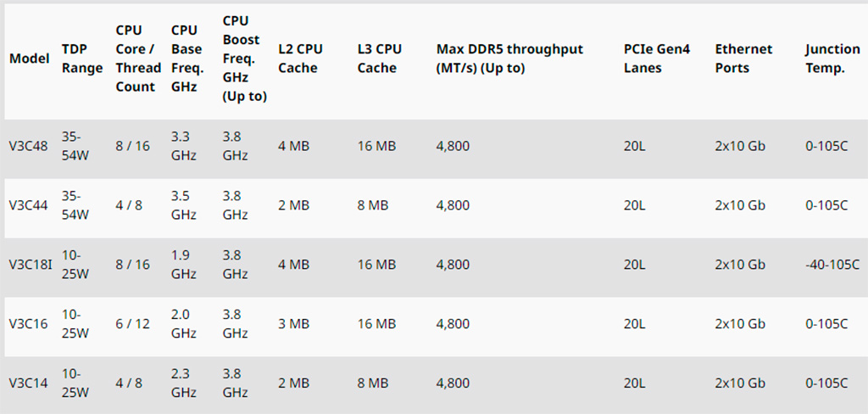Screen dimensions: 868x414
Task: Click the V3C44 model name
Action: 29,205
